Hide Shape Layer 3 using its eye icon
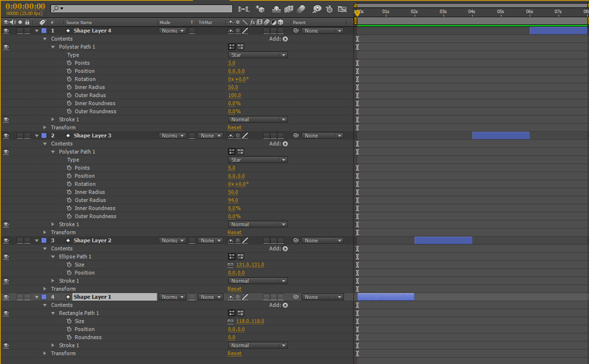Image resolution: width=589 pixels, height=364 pixels. click(6, 135)
